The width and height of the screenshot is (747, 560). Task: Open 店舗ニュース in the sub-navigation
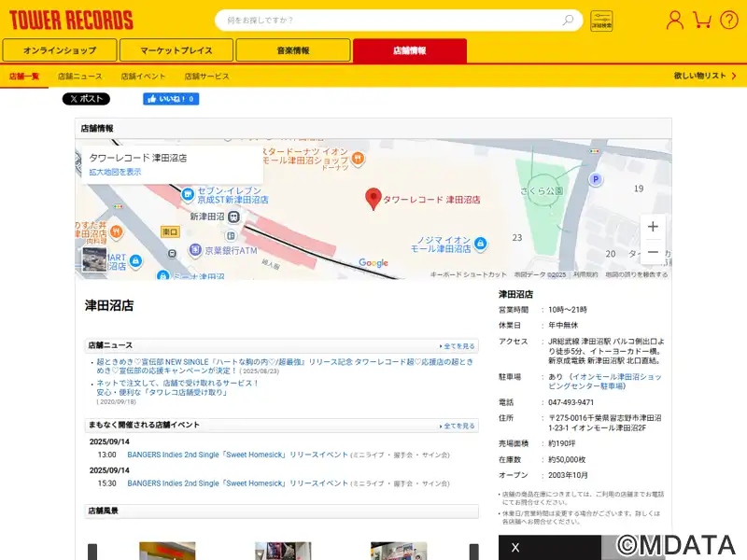(80, 77)
